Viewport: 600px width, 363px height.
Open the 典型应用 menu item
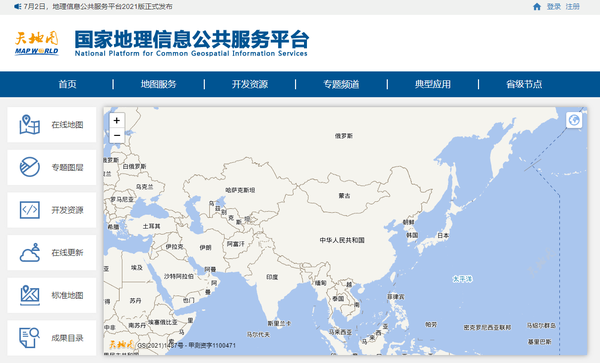[x=433, y=84]
